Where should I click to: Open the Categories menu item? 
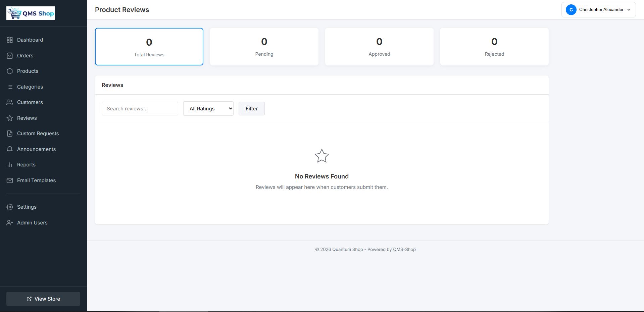point(30,87)
